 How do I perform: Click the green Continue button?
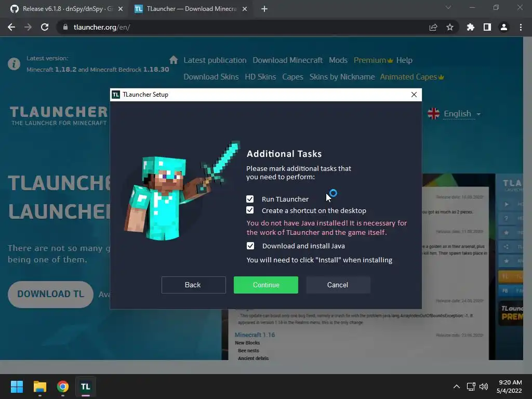coord(266,285)
